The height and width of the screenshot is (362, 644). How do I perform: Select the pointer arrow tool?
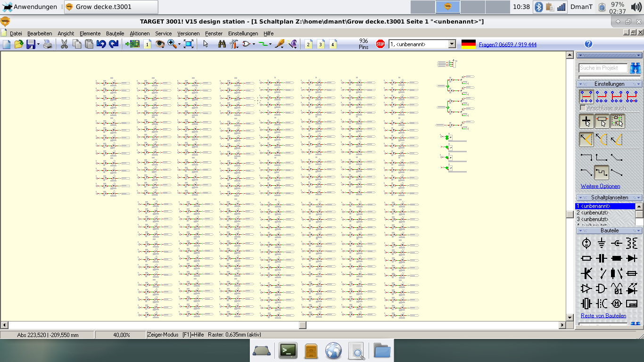pos(206,44)
